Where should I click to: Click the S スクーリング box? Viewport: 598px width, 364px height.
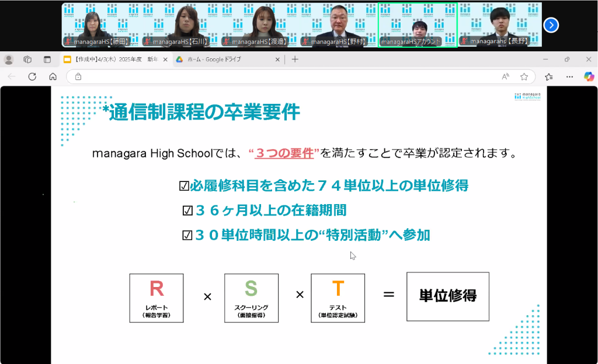pos(251,298)
